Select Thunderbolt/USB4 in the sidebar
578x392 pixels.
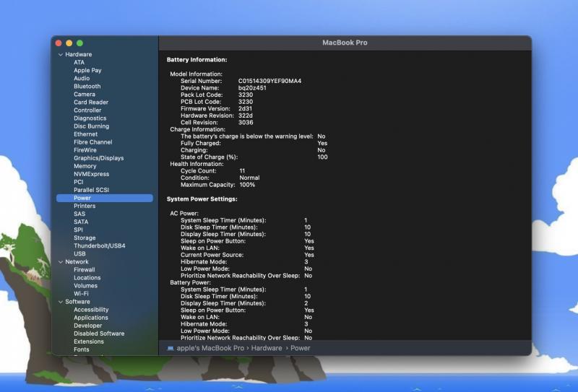pos(100,245)
